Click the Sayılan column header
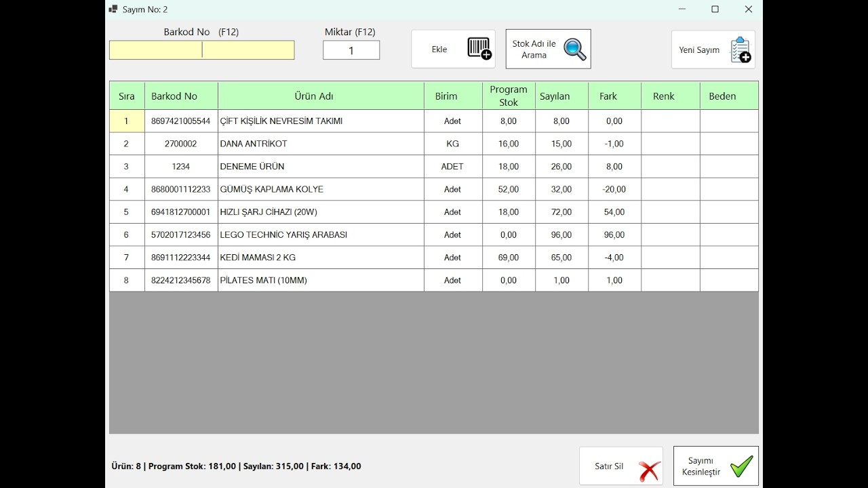The height and width of the screenshot is (488, 868). tap(561, 96)
